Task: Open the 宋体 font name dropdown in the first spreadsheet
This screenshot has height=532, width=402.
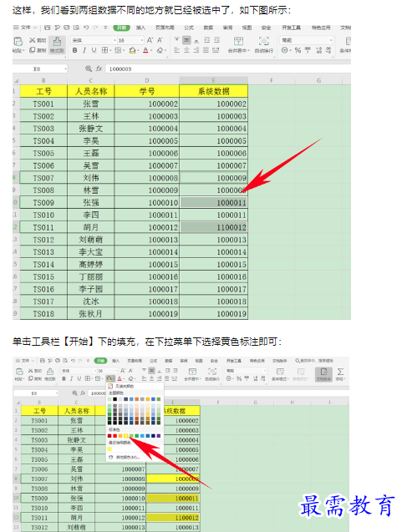Action: coord(114,40)
